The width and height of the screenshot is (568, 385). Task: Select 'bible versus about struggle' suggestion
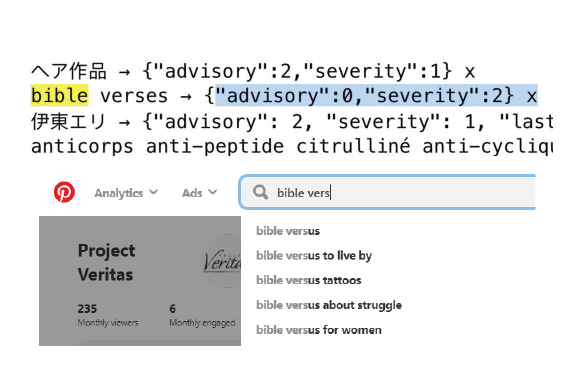pos(329,305)
